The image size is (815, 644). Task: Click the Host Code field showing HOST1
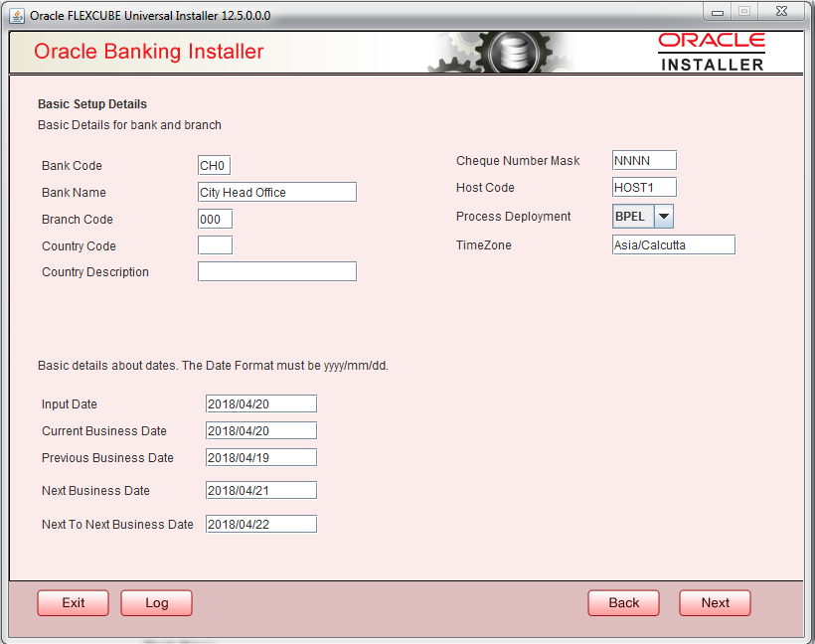[643, 187]
